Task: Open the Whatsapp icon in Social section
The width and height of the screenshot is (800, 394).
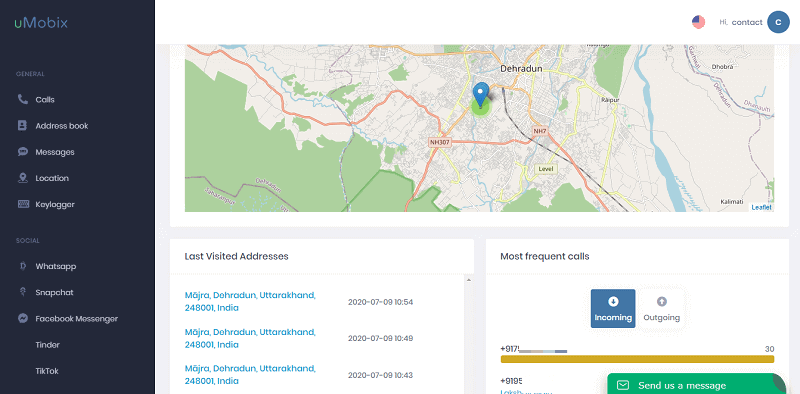Action: (x=22, y=266)
